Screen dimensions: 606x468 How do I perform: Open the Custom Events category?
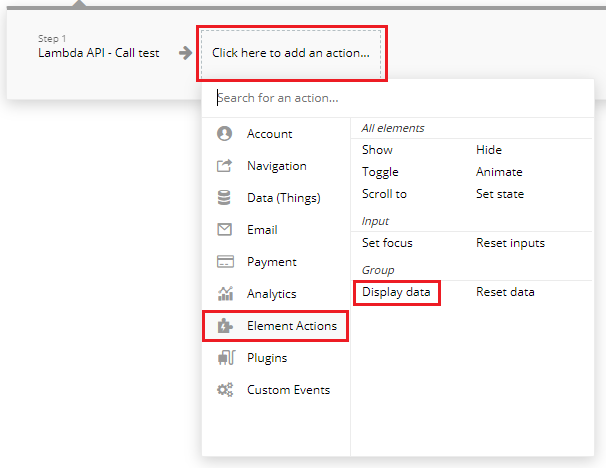288,390
